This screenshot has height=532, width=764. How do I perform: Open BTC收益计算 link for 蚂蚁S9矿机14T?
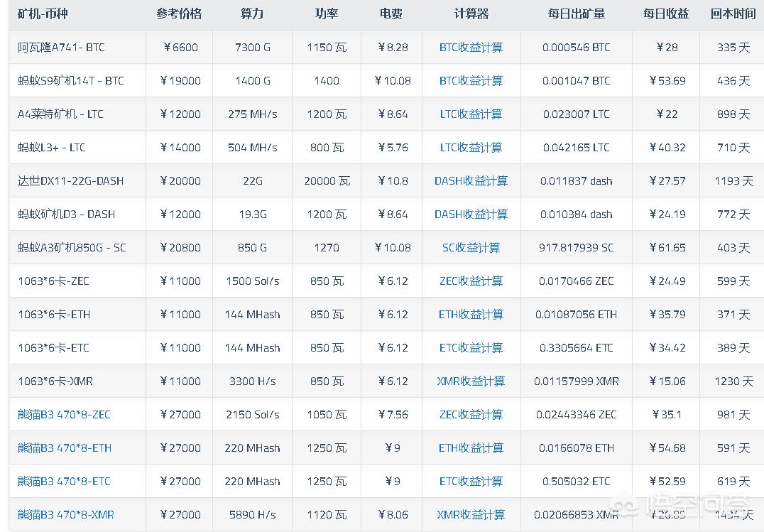(x=471, y=81)
